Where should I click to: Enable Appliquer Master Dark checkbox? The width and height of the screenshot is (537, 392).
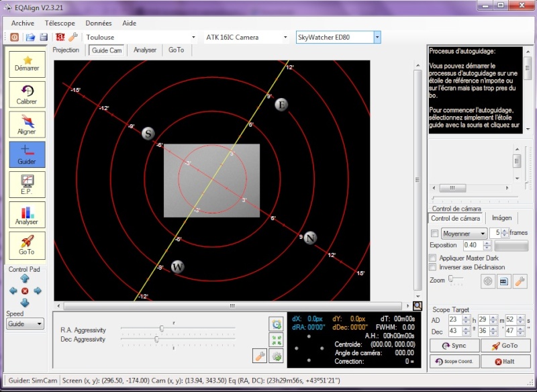433,258
